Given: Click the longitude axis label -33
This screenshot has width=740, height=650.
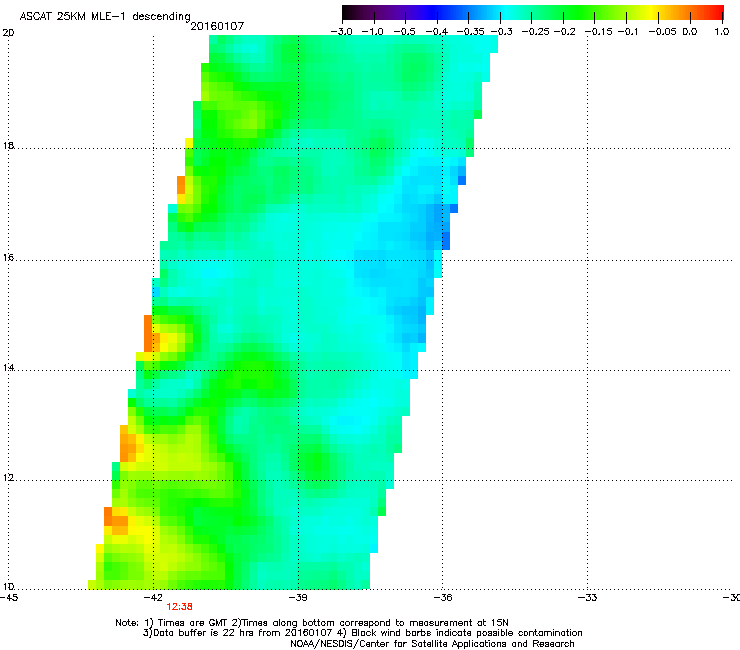Looking at the screenshot, I should pyautogui.click(x=587, y=598).
